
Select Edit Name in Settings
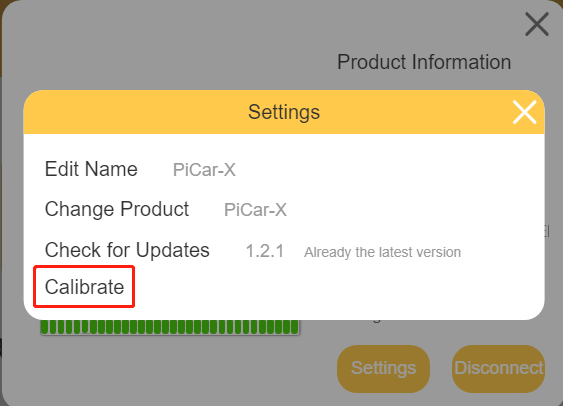point(91,169)
